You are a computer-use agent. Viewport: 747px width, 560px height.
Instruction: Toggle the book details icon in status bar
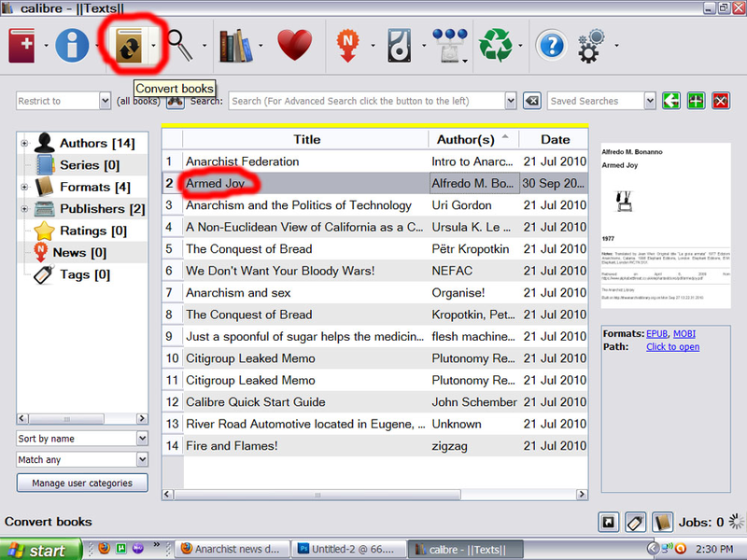click(x=663, y=523)
